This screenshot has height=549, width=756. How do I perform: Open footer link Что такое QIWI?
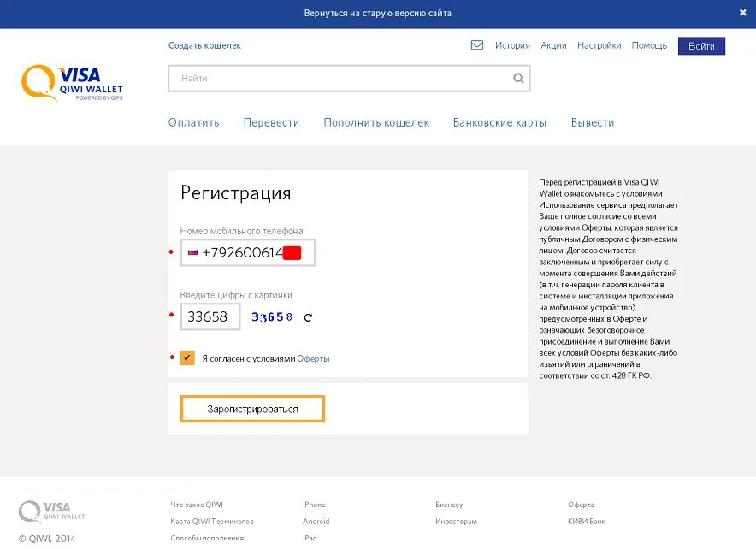click(x=197, y=505)
